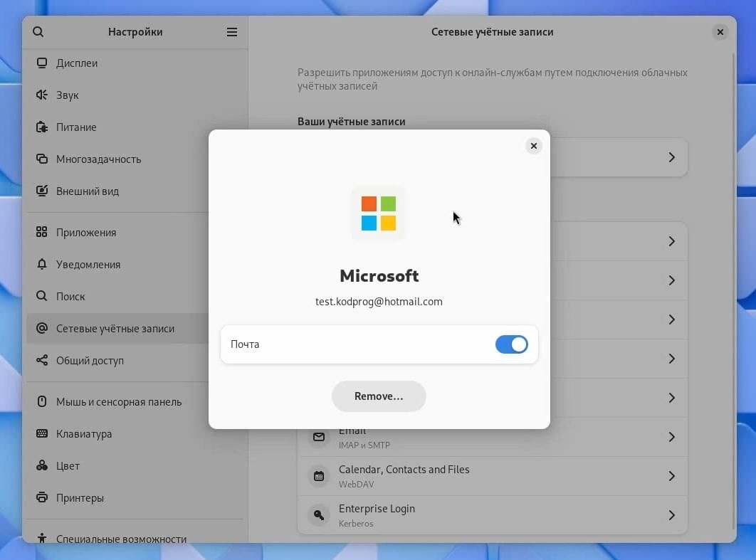Open the search in Настройки sidebar header

(38, 32)
